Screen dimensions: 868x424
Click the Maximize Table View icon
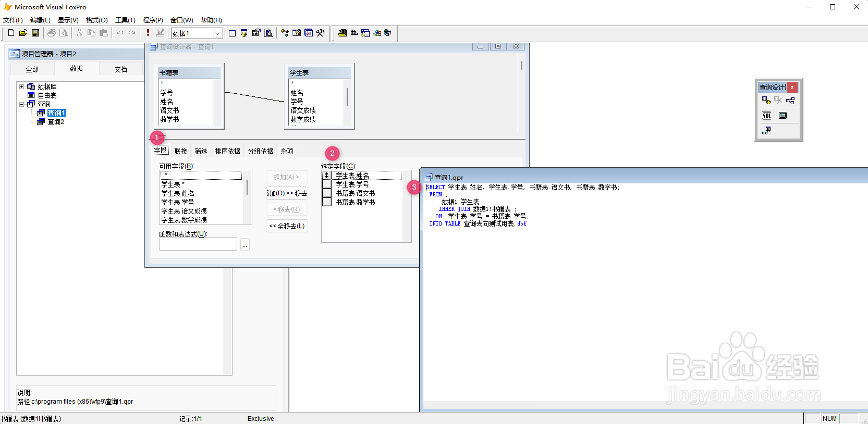click(x=783, y=116)
